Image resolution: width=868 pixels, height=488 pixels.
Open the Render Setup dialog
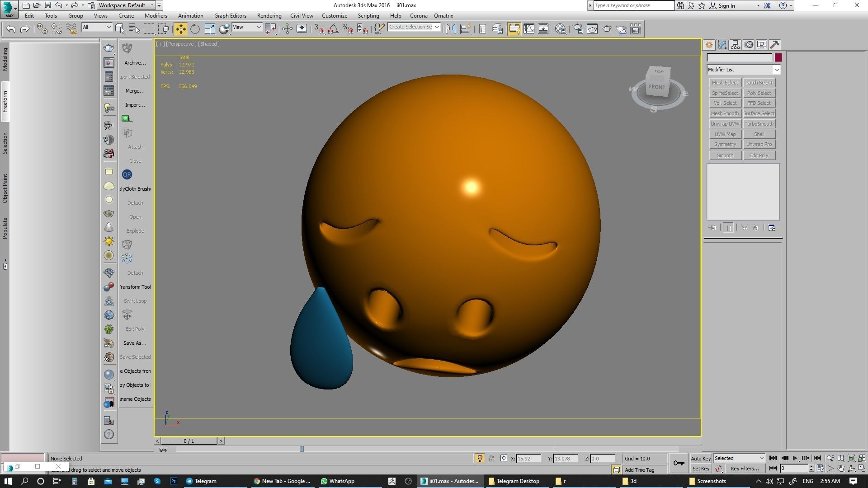coord(578,29)
